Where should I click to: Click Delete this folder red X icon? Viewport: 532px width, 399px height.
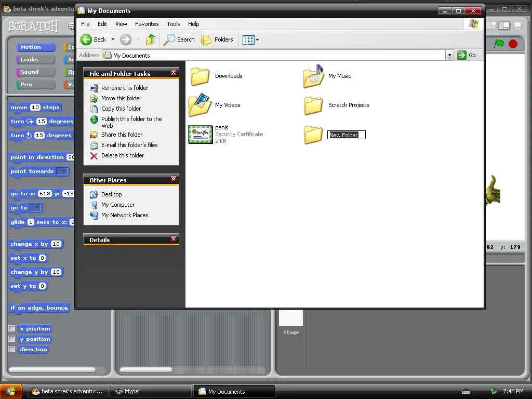point(94,156)
